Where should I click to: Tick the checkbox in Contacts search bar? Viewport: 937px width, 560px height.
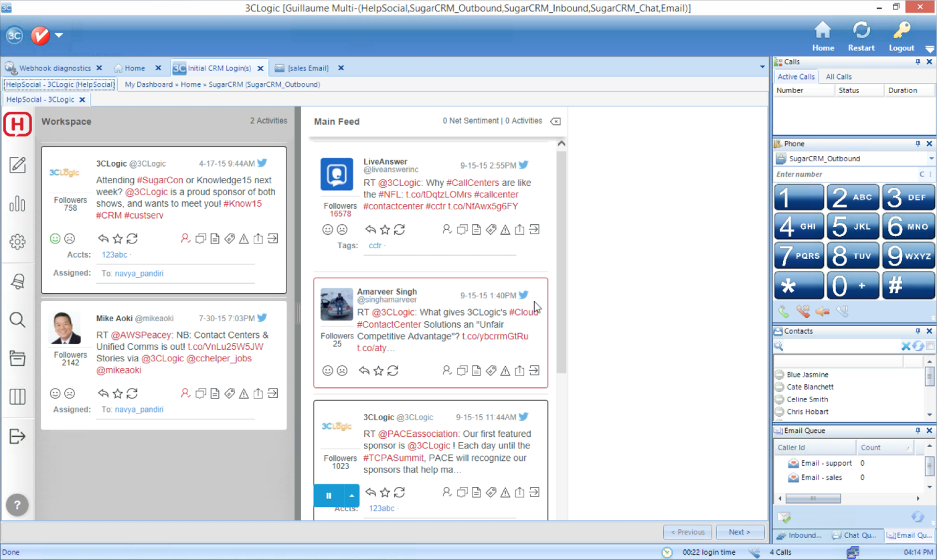point(930,346)
